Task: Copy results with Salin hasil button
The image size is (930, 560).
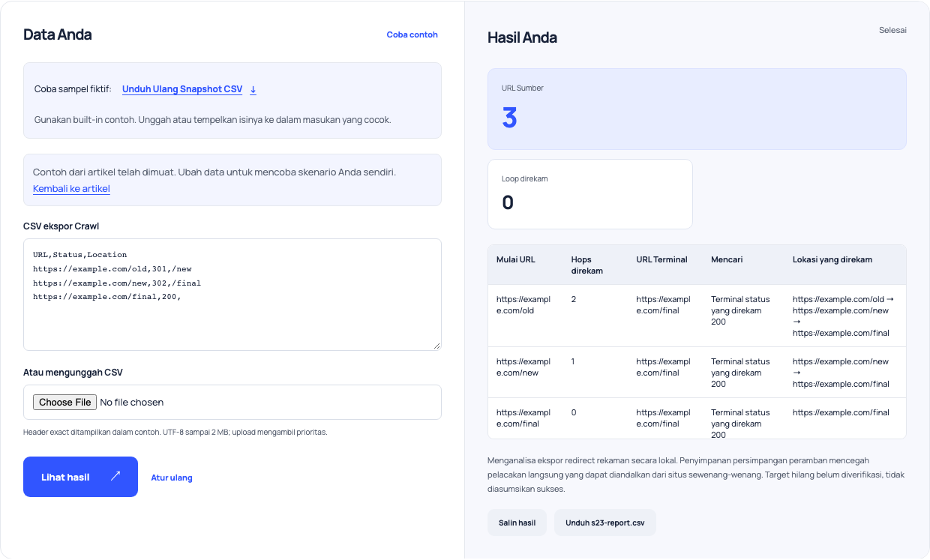Action: [517, 523]
